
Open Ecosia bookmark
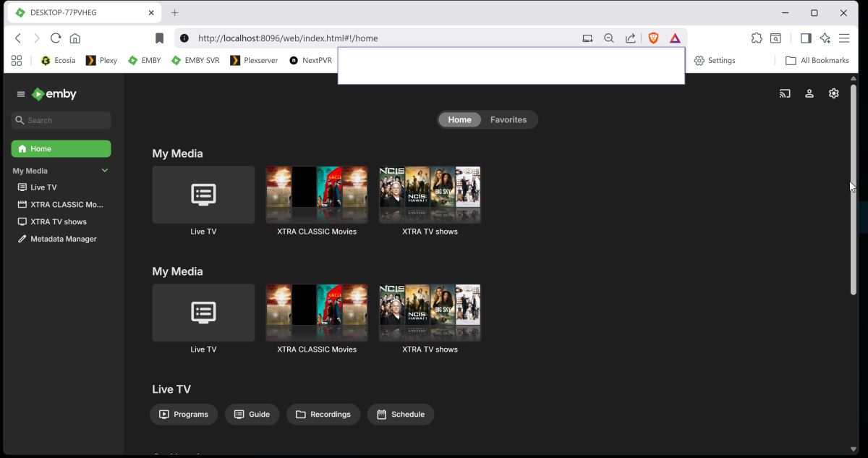(58, 61)
